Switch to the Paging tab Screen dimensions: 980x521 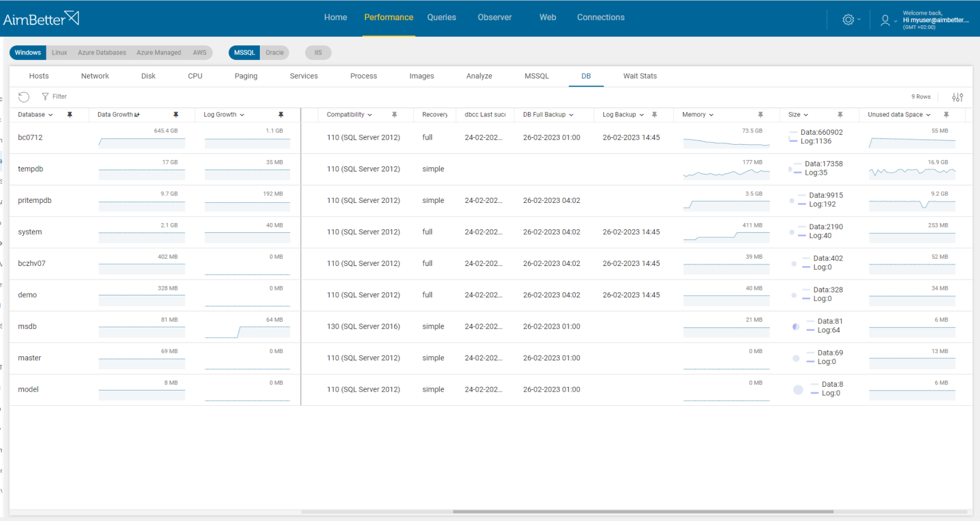(246, 76)
